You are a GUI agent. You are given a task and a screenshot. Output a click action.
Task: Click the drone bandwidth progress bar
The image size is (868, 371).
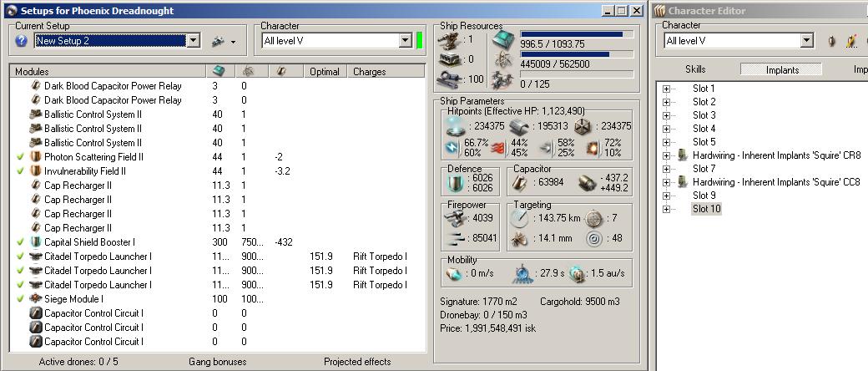coord(577,74)
